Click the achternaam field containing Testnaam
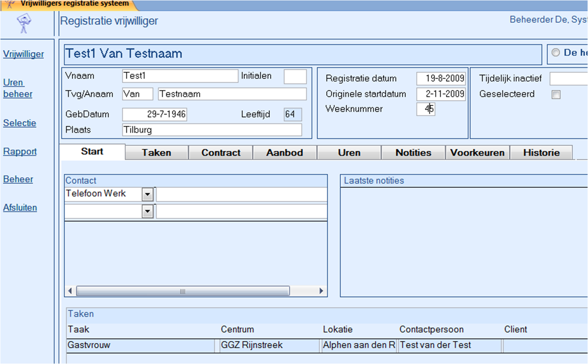Screen dimensions: 588x364 [233, 94]
